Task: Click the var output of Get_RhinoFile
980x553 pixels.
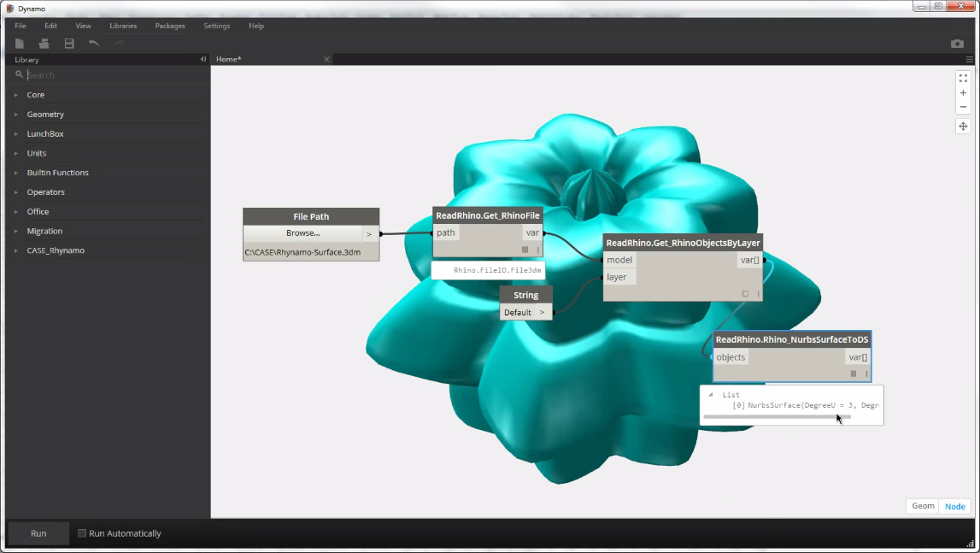Action: pyautogui.click(x=532, y=232)
